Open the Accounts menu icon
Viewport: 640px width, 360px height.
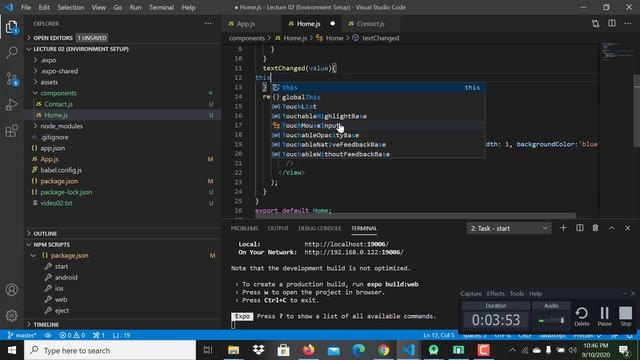(x=12, y=290)
